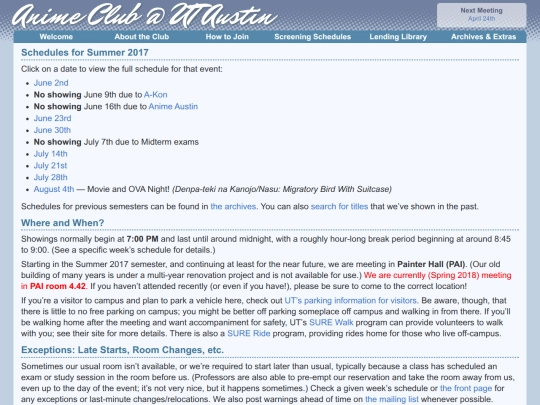The width and height of the screenshot is (540, 405).
Task: Open the August 4th movie night schedule
Action: pos(54,189)
